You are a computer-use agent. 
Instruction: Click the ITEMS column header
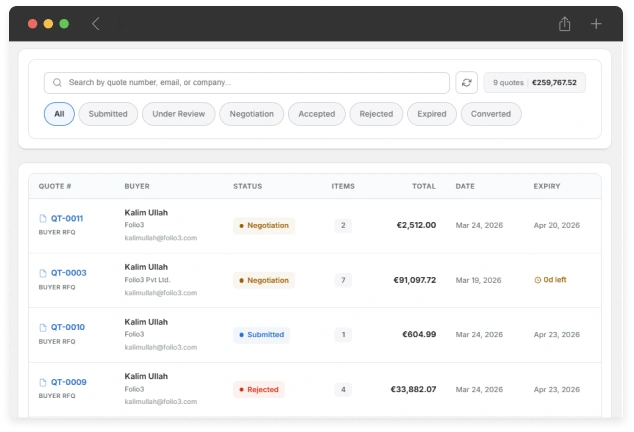click(x=343, y=186)
